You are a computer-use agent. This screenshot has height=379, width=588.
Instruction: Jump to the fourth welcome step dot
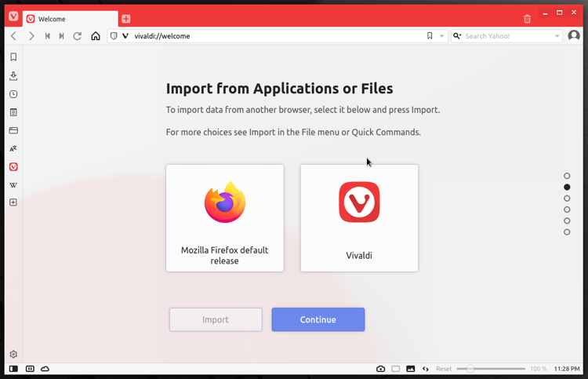(x=567, y=210)
